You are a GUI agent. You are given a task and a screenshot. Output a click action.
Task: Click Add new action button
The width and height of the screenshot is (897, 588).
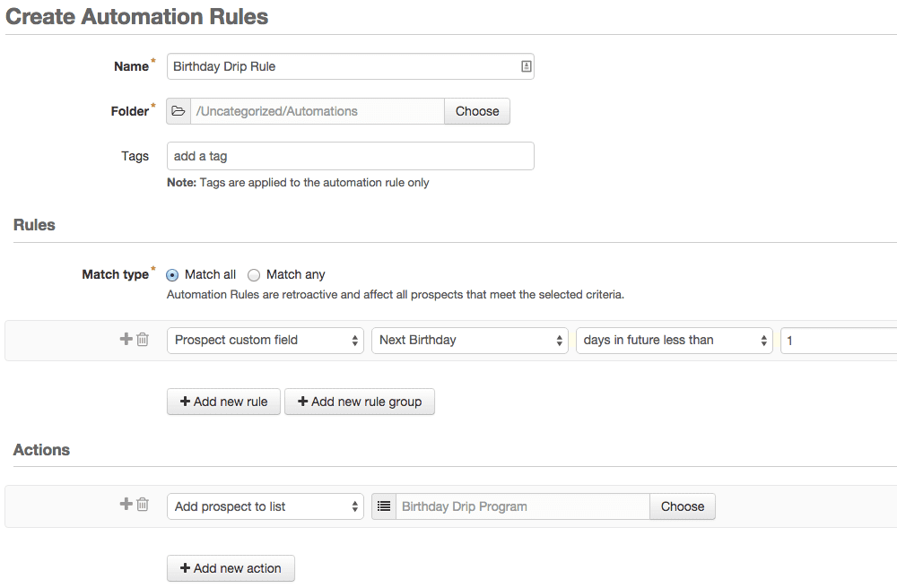(x=231, y=568)
